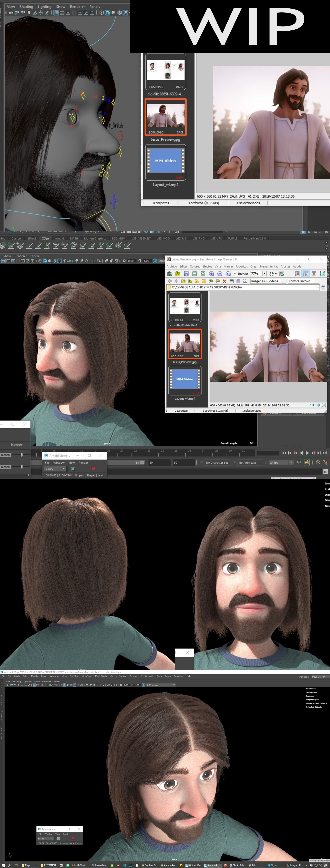Open the 77% zoom level dropdown

265,274
